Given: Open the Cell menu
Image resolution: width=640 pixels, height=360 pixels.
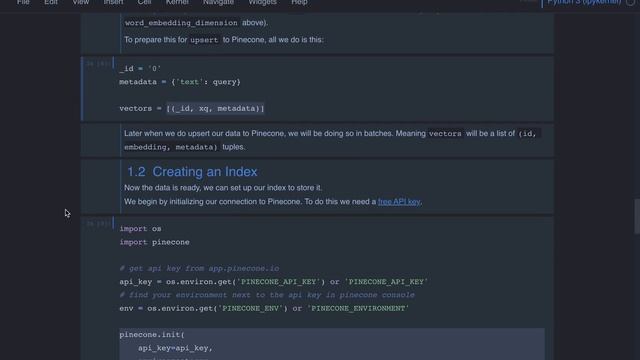Looking at the screenshot, I should [144, 2].
